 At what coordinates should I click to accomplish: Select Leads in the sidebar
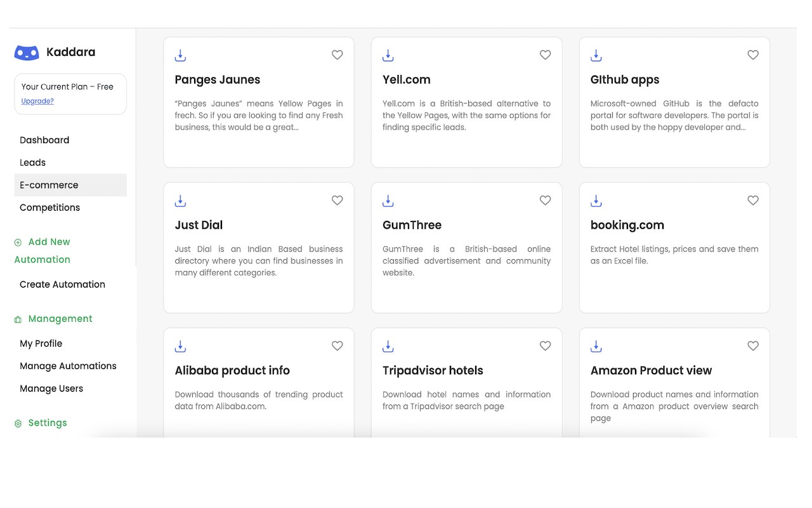[32, 163]
